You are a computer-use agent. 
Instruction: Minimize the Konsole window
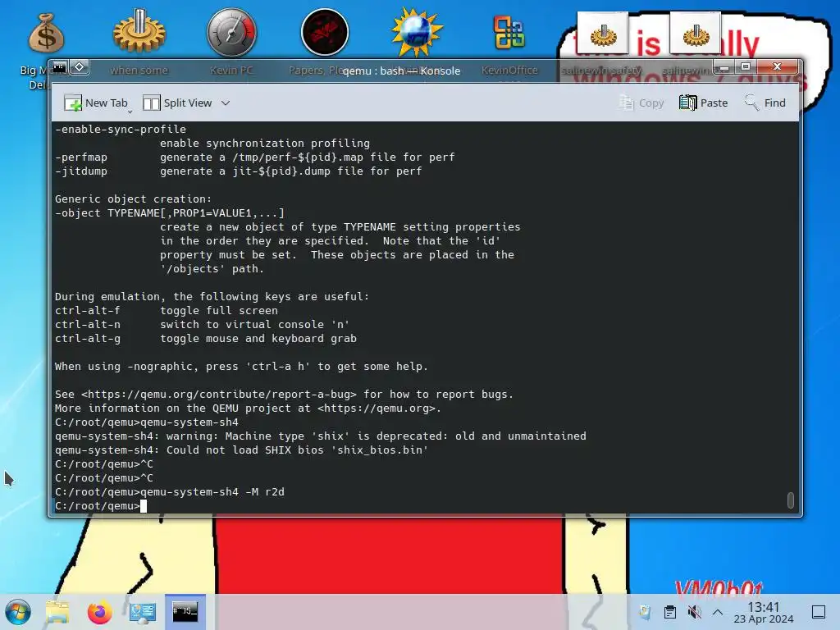pyautogui.click(x=724, y=67)
